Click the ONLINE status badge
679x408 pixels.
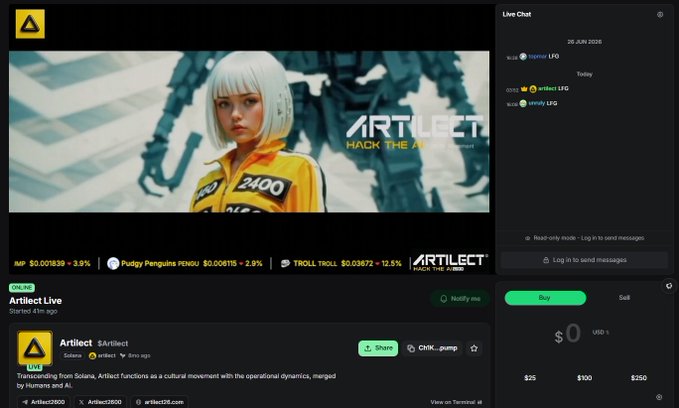coord(22,288)
